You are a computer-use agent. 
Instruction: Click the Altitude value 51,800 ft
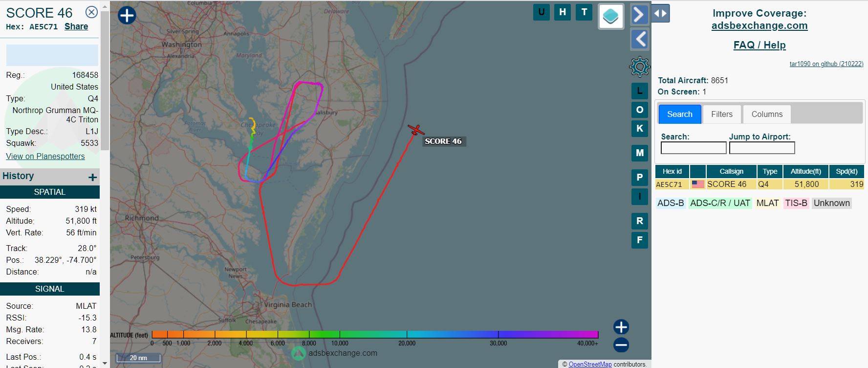click(x=81, y=221)
